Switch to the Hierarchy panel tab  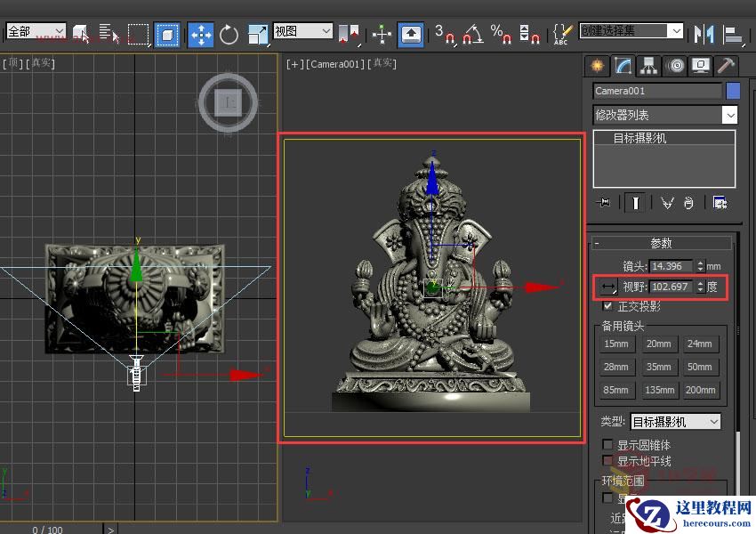pyautogui.click(x=649, y=66)
